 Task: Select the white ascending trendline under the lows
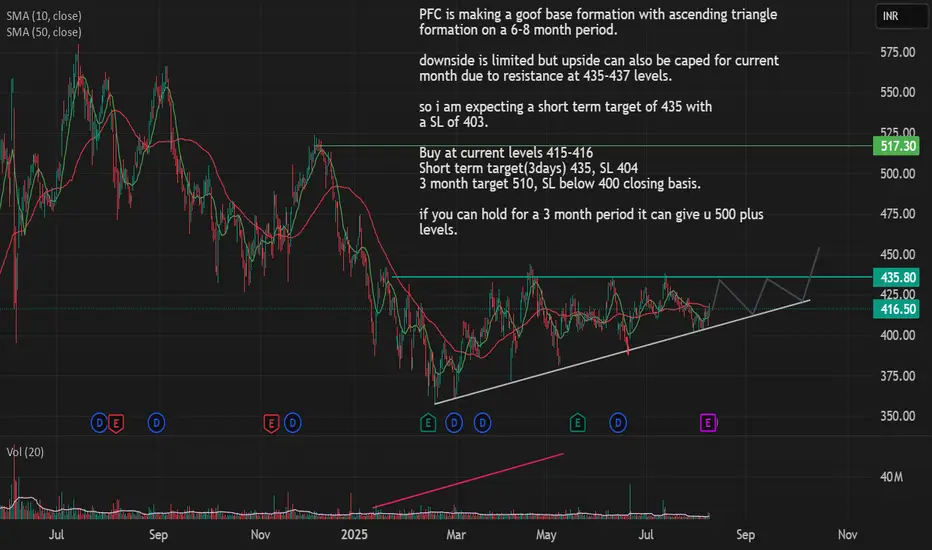point(622,352)
